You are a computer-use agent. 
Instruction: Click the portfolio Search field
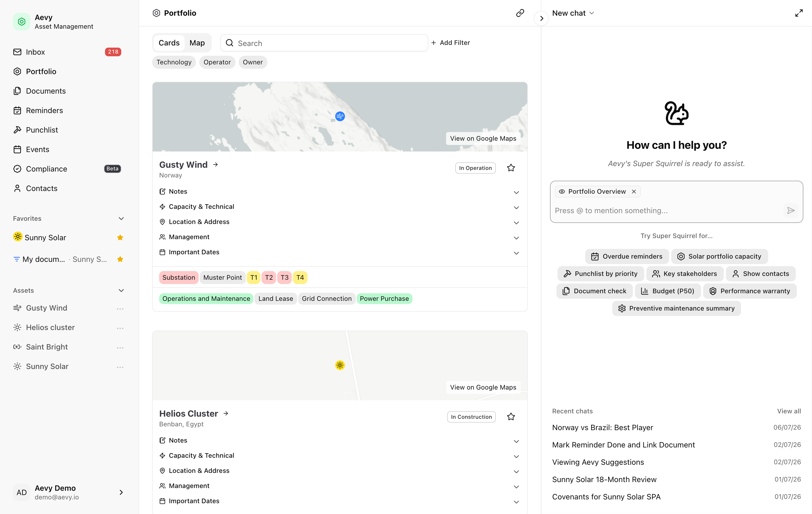click(324, 43)
